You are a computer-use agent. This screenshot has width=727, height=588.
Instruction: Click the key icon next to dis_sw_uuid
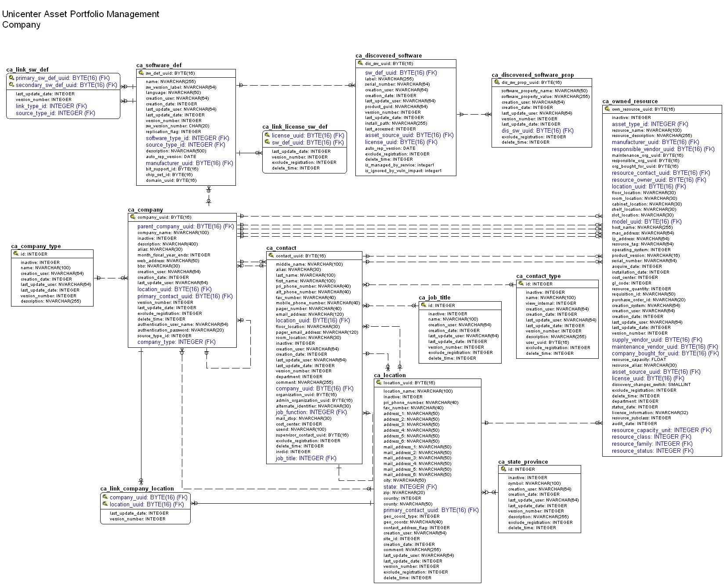coord(360,63)
